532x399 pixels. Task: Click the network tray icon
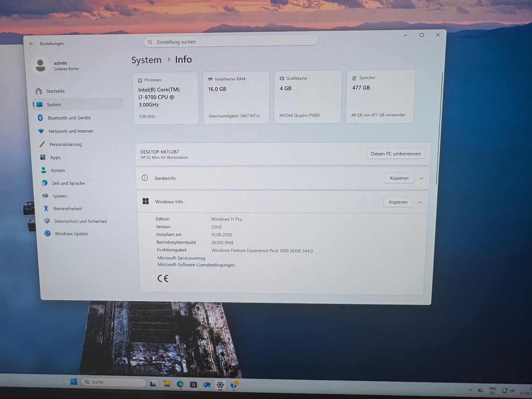[505, 391]
